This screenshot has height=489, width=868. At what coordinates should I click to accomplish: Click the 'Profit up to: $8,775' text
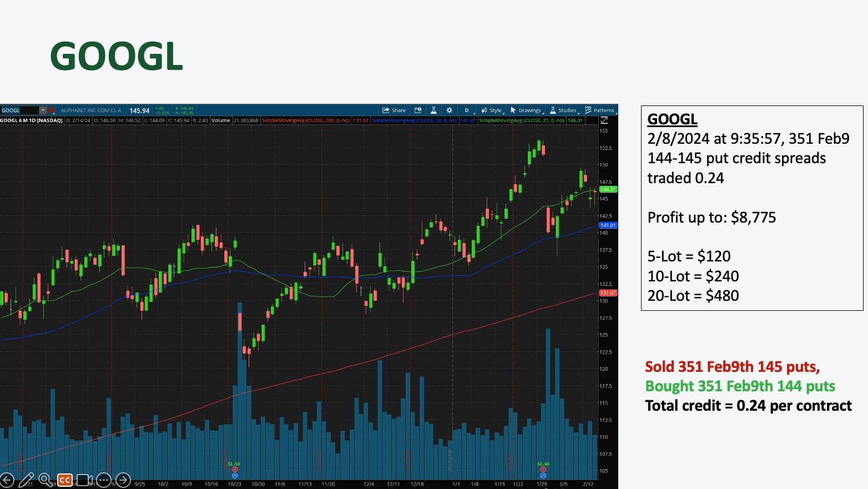click(712, 218)
